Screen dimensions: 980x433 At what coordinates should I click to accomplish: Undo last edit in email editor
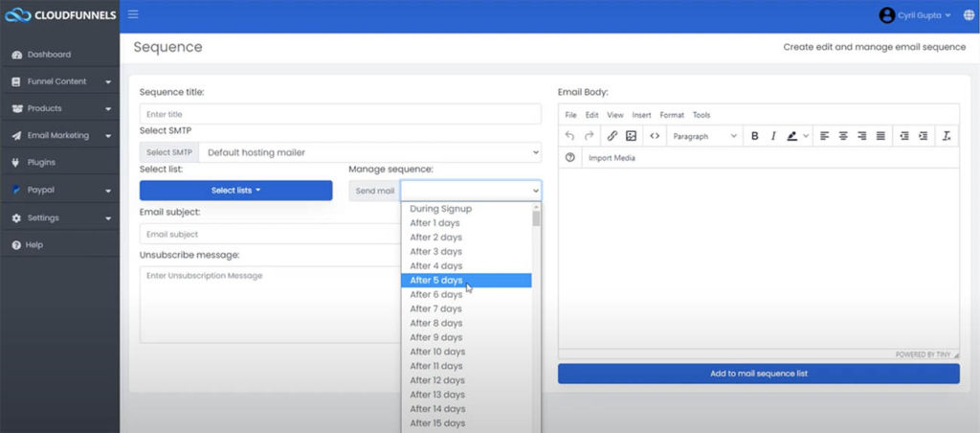pos(569,136)
